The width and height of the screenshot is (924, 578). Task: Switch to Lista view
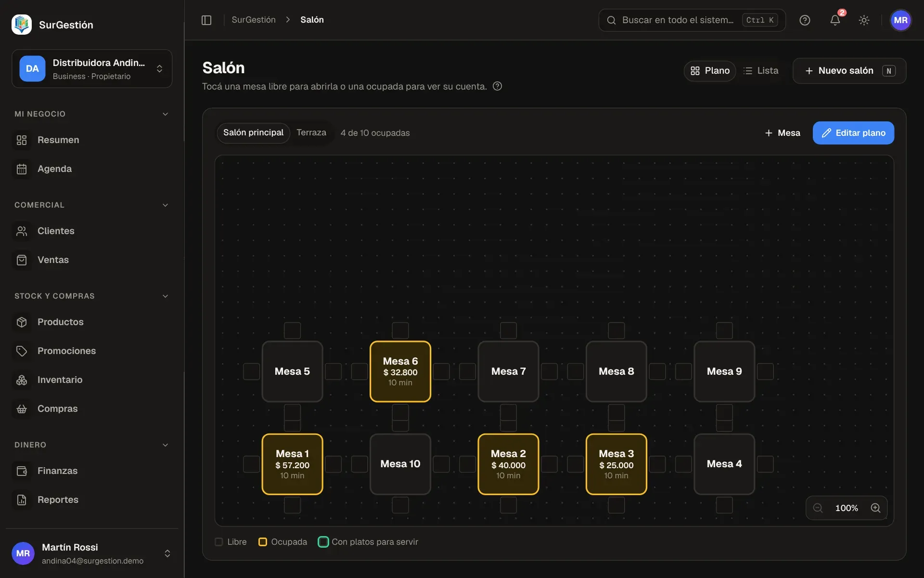click(x=761, y=71)
